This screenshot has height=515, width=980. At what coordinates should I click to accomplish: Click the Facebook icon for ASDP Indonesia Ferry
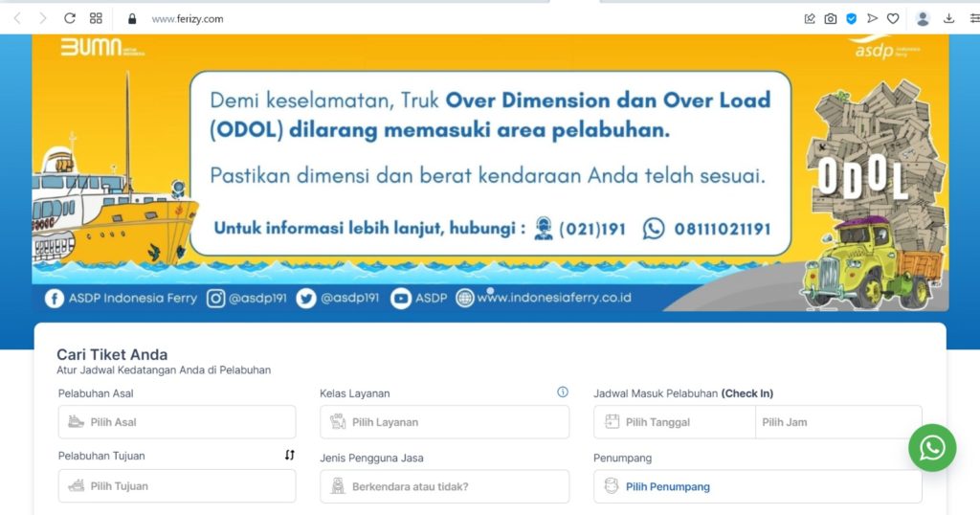pyautogui.click(x=55, y=298)
